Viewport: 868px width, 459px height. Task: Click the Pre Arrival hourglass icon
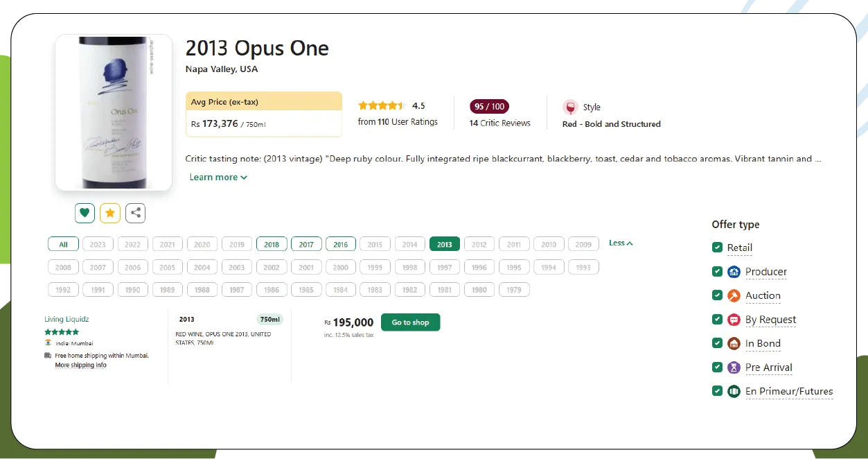tap(734, 367)
